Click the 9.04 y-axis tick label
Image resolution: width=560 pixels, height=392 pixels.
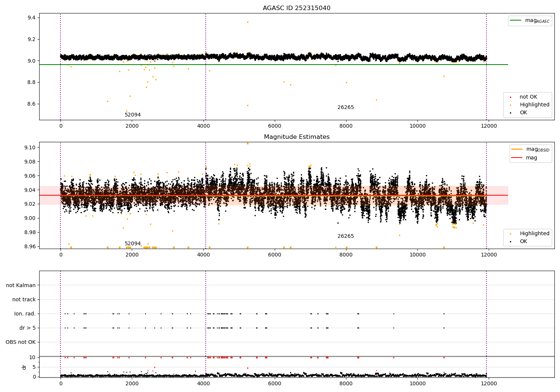(29, 190)
